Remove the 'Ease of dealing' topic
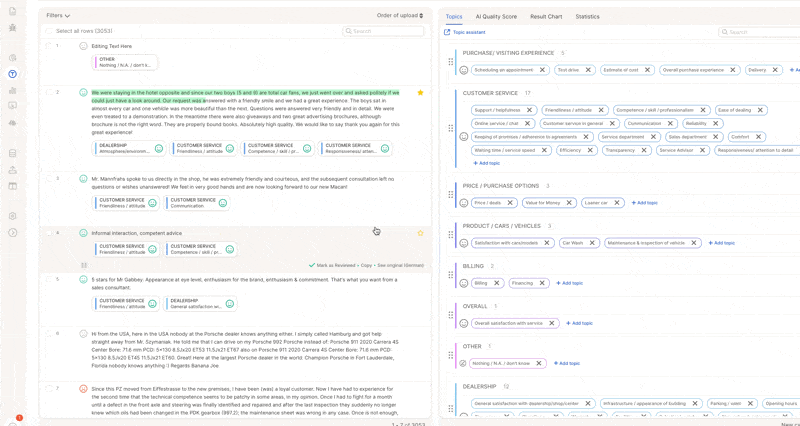 [760, 110]
